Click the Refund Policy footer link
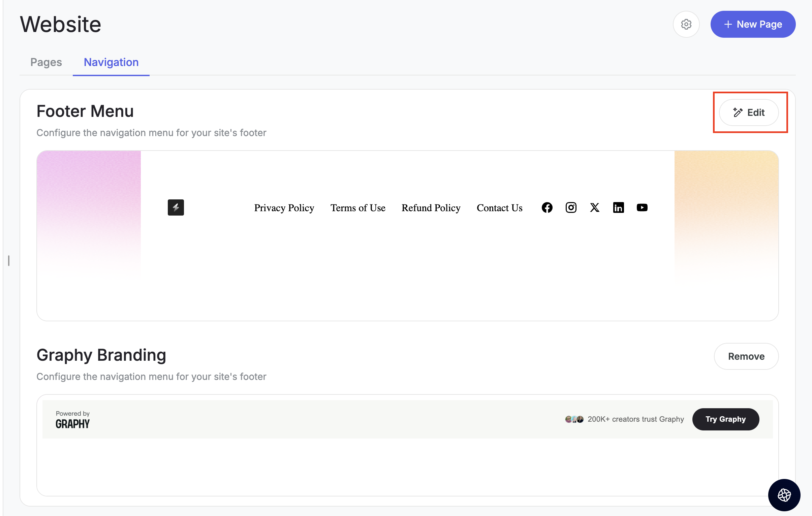The image size is (812, 516). click(431, 208)
